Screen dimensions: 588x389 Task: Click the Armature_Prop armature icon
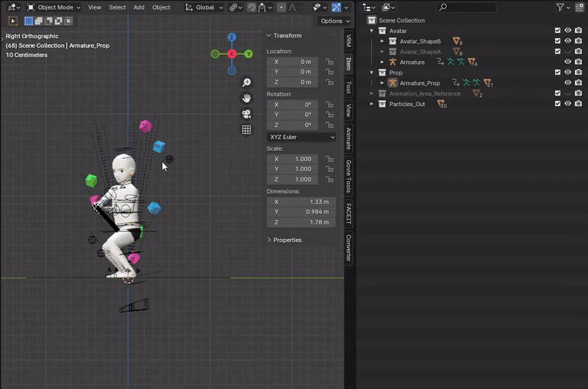click(392, 83)
